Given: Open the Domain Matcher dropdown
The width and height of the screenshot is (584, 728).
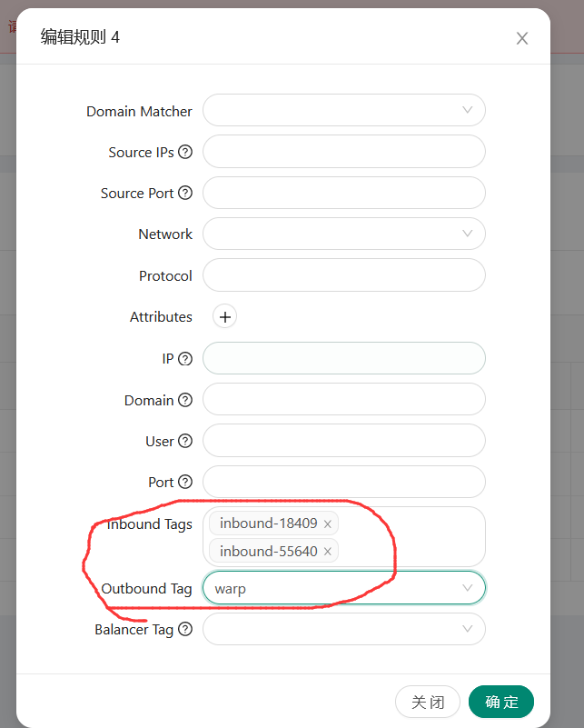Looking at the screenshot, I should 343,111.
